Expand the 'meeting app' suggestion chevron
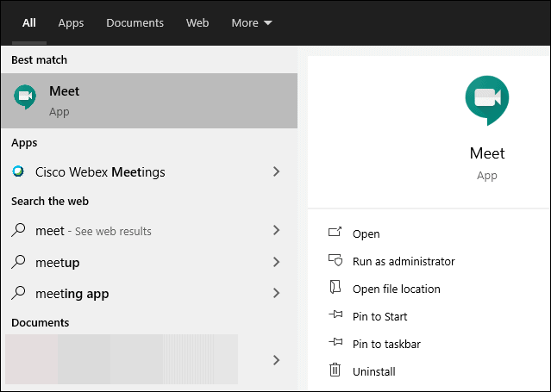 [x=276, y=293]
